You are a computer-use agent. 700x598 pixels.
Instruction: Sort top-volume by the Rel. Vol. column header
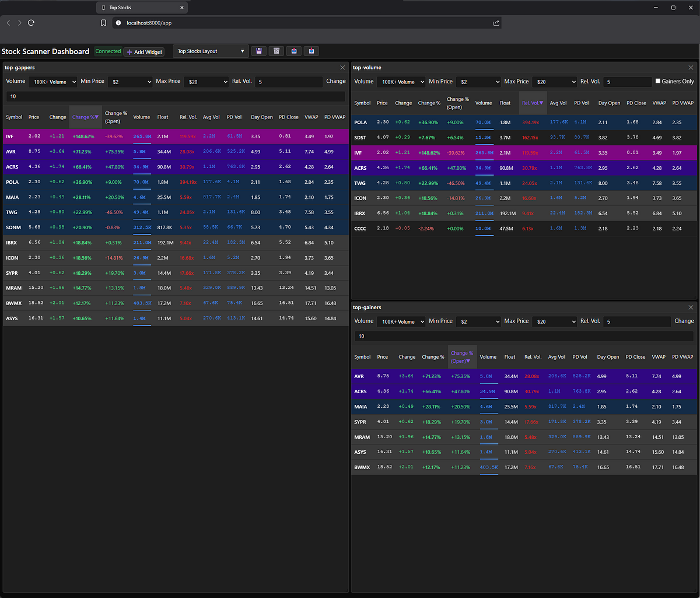532,103
